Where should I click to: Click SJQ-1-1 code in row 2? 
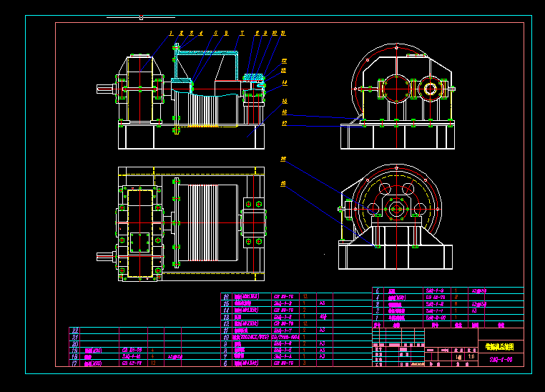click(435, 311)
